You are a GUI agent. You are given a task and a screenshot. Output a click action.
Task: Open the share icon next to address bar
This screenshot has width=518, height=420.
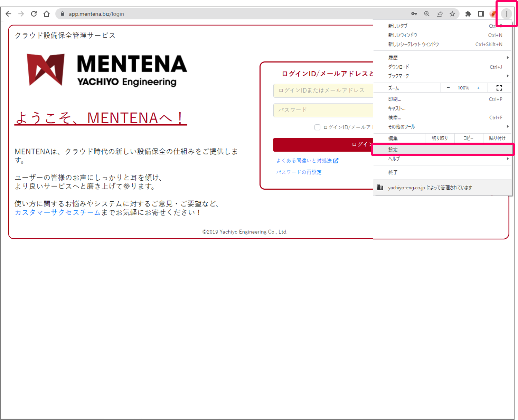click(439, 14)
